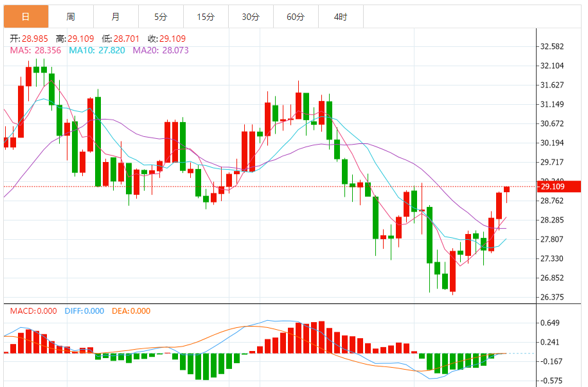Click the 30.672 price axis label
This screenshot has height=387, width=588.
[552, 123]
